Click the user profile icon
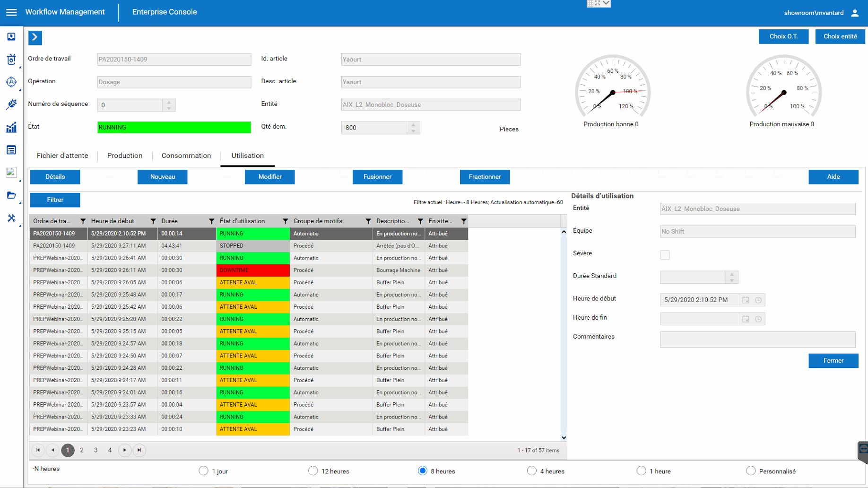The image size is (868, 488). pyautogui.click(x=854, y=13)
